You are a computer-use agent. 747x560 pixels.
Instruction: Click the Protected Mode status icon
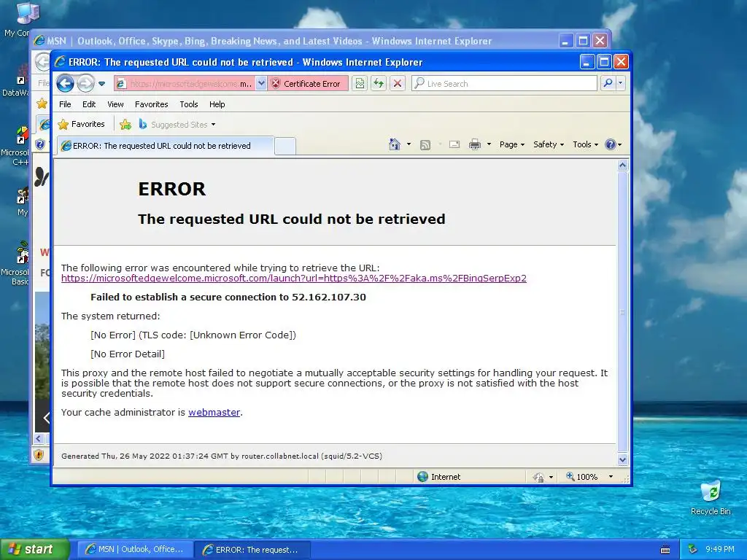538,477
